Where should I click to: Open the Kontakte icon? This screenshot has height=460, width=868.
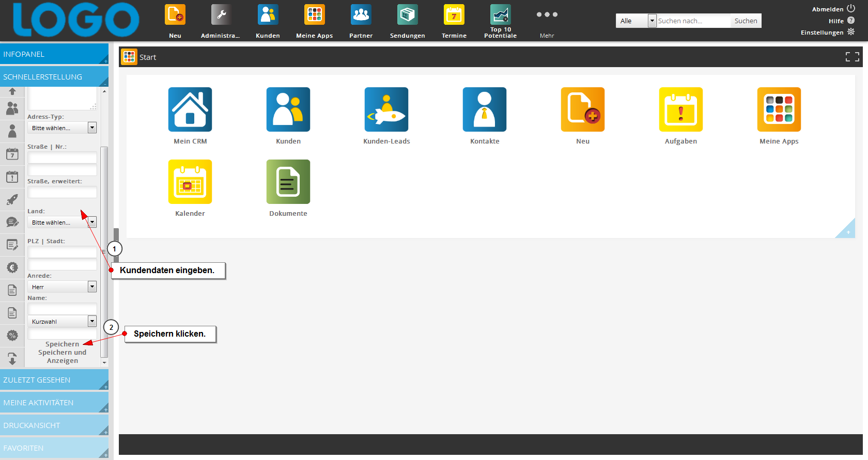click(484, 109)
